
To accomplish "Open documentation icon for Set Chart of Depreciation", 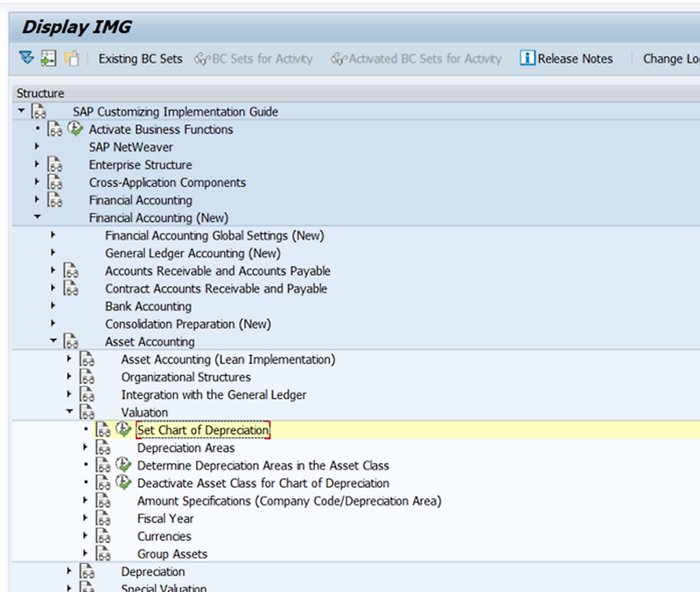I will pyautogui.click(x=103, y=430).
